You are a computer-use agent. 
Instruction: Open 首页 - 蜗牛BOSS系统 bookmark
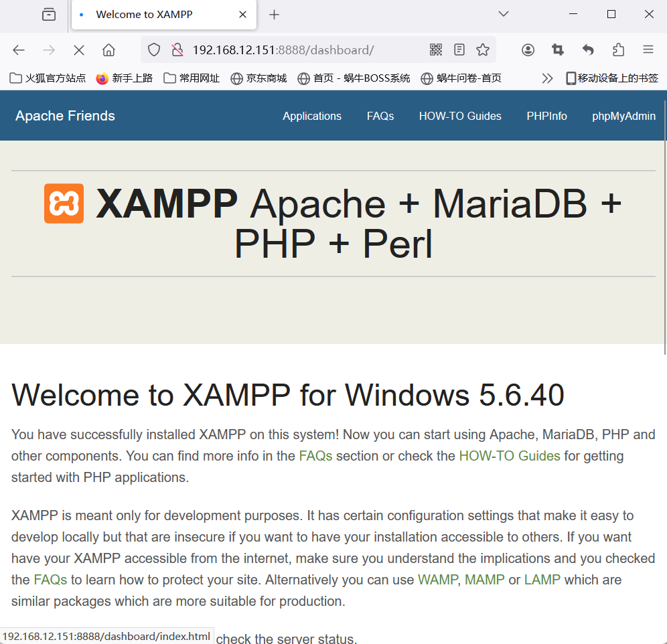[x=354, y=78]
